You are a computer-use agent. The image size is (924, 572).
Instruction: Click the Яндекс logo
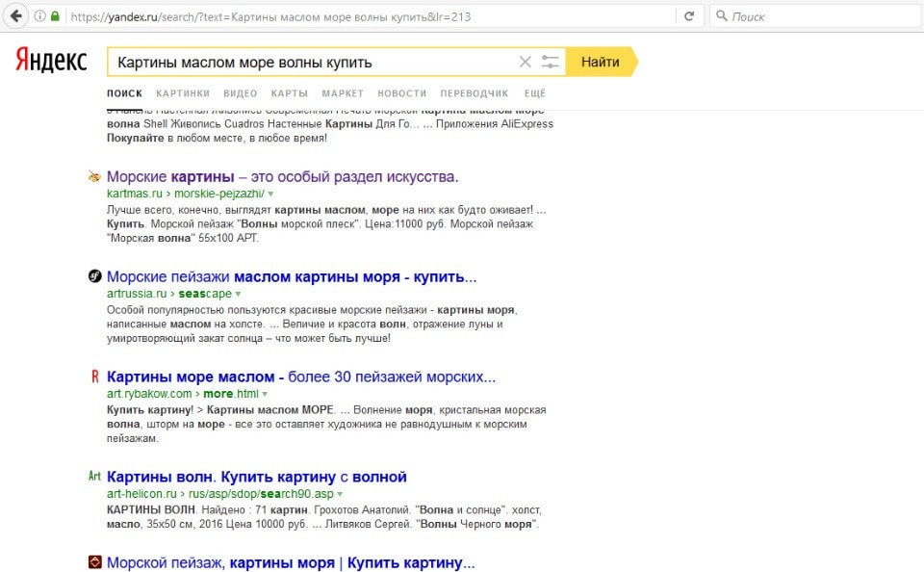[51, 62]
